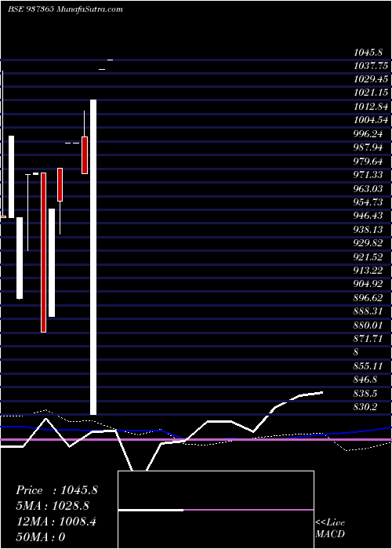Image resolution: width=392 pixels, height=549 pixels.
Task: Click the 963.03 price axis label
Action: point(368,189)
